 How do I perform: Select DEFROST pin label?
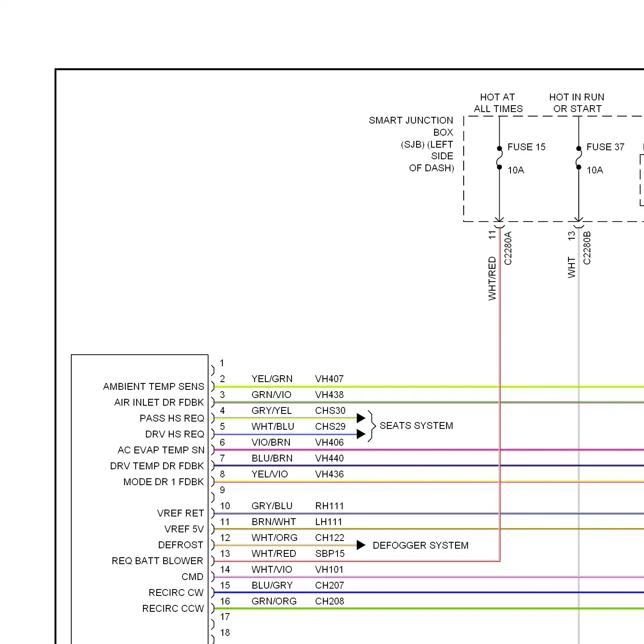(x=181, y=545)
